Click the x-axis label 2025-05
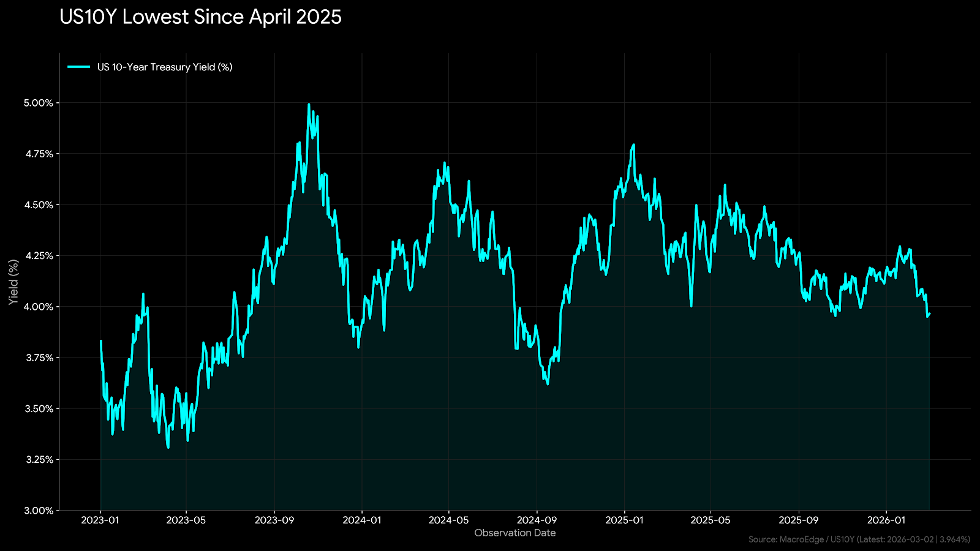The width and height of the screenshot is (980, 551). click(710, 520)
